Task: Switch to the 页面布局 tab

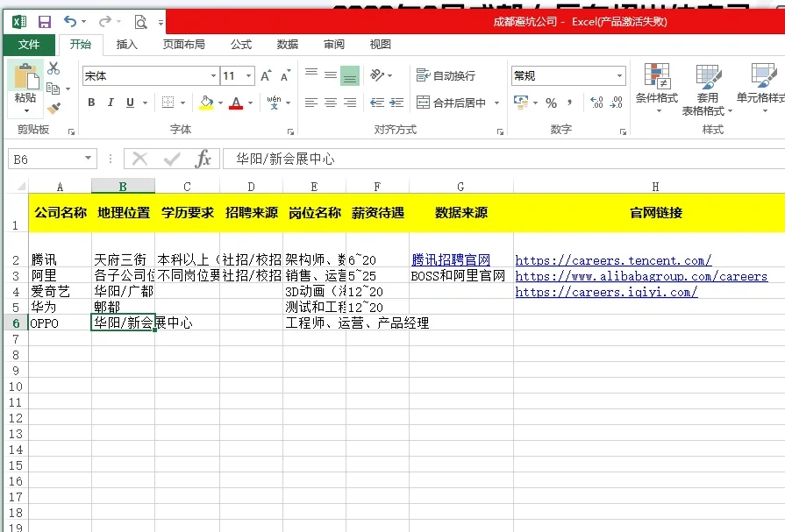Action: (x=183, y=45)
